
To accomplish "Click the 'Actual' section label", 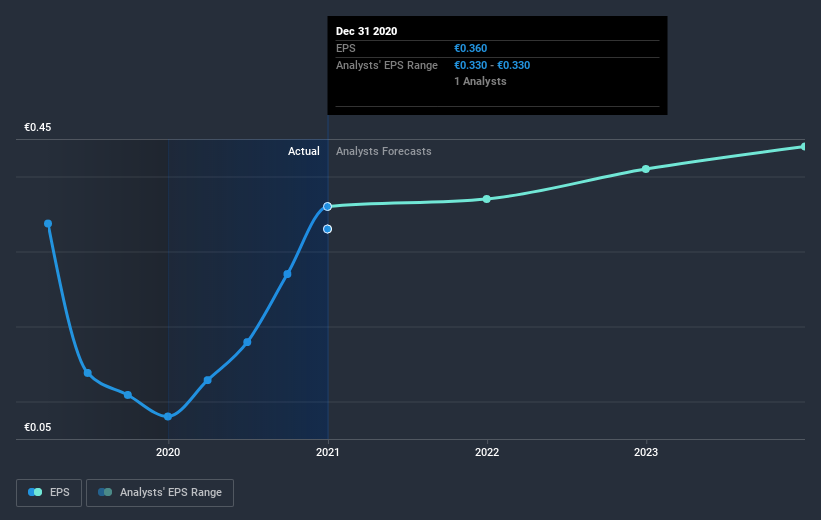I will 304,151.
